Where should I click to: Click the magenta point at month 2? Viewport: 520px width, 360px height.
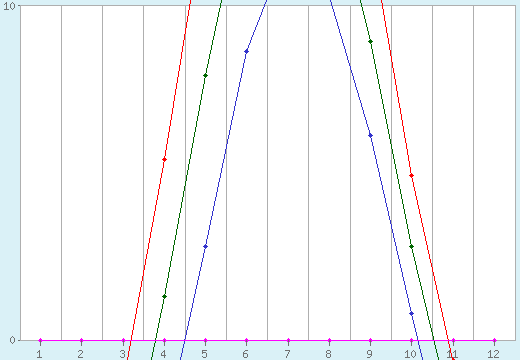pos(82,340)
